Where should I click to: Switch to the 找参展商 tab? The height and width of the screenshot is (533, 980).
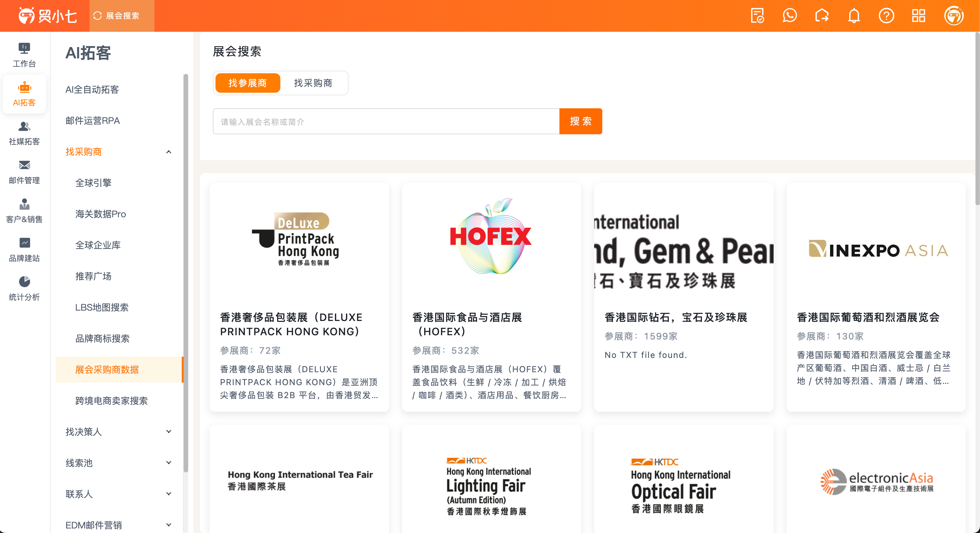(x=248, y=83)
